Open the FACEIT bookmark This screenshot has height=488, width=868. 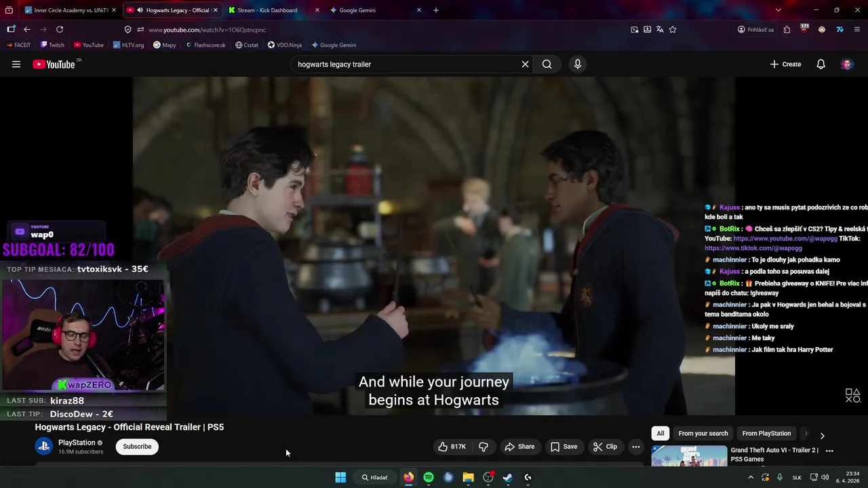point(19,45)
